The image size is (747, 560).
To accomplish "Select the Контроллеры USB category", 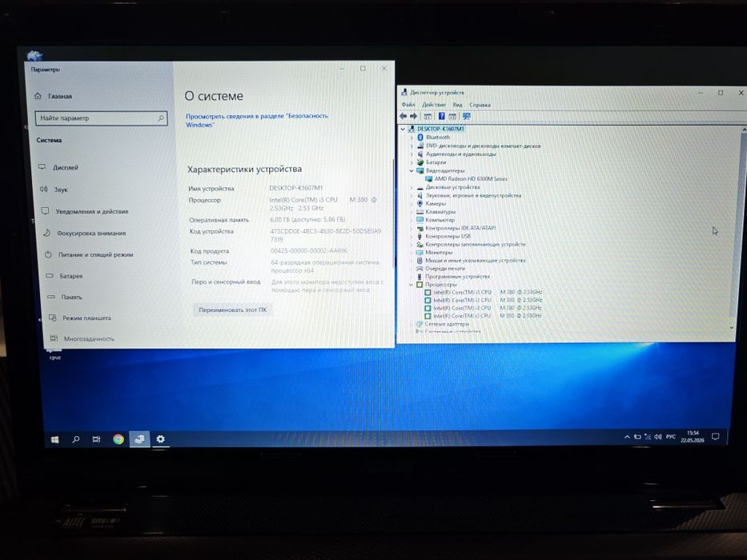I will (448, 236).
